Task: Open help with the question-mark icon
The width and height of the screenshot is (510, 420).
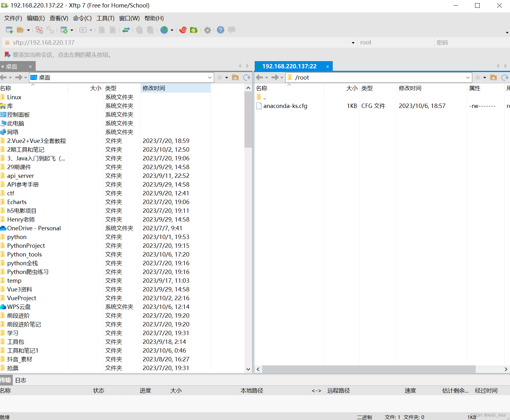Action: 221,30
